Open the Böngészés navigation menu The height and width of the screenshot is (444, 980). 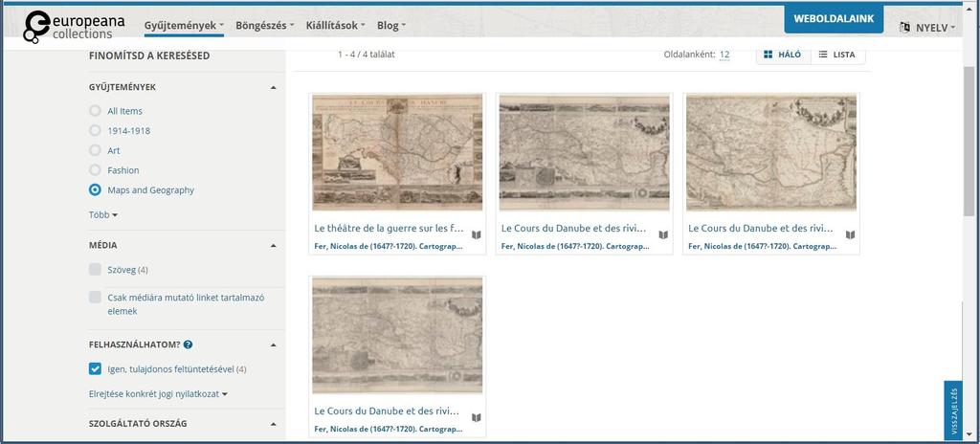click(x=264, y=26)
